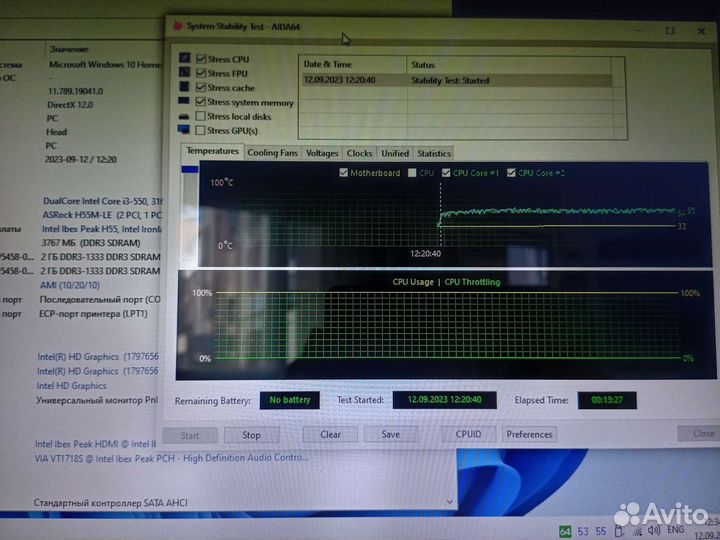Enable the CPU temperature graph checkbox

click(x=412, y=173)
